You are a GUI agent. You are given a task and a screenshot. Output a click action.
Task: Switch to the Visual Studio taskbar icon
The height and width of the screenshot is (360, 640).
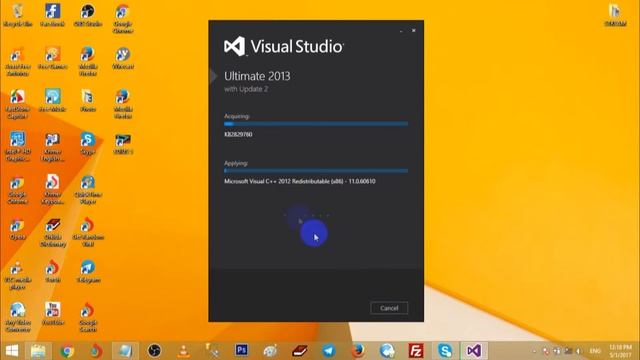474,351
